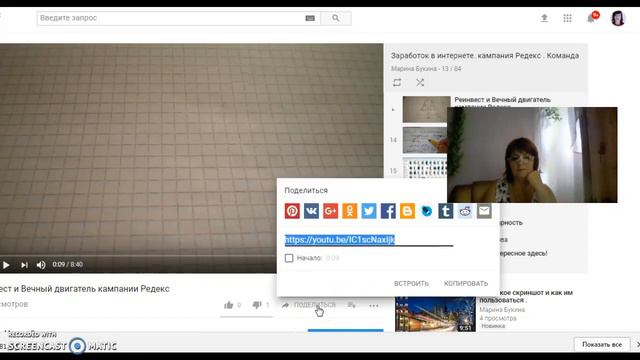
Task: Share the video to VK
Action: tap(311, 211)
